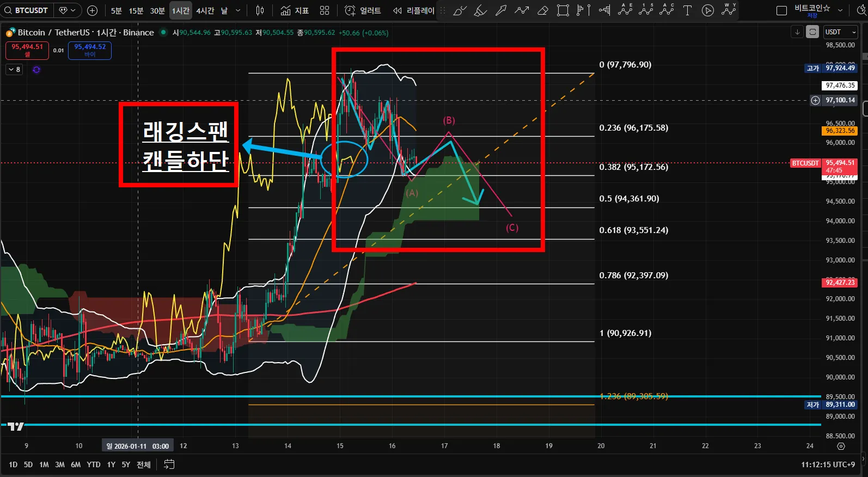The height and width of the screenshot is (477, 868).
Task: Select the 15분 interval
Action: [136, 10]
